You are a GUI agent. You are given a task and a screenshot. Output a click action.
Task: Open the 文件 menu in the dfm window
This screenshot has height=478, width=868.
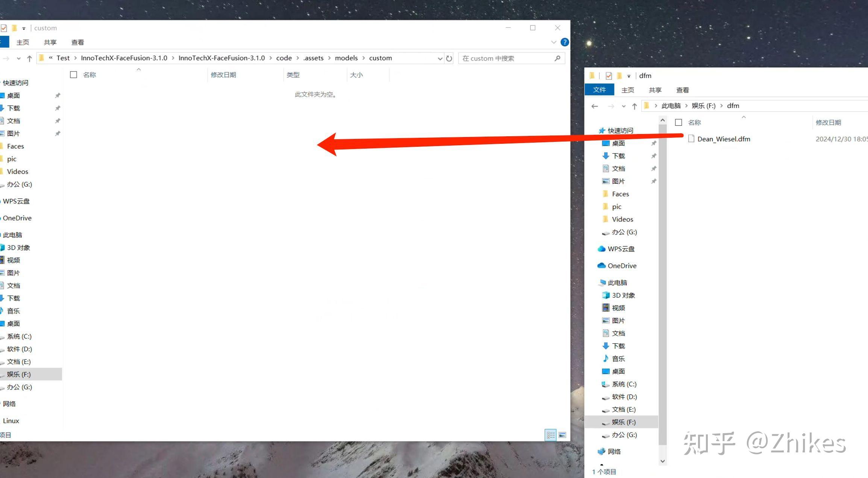[599, 90]
